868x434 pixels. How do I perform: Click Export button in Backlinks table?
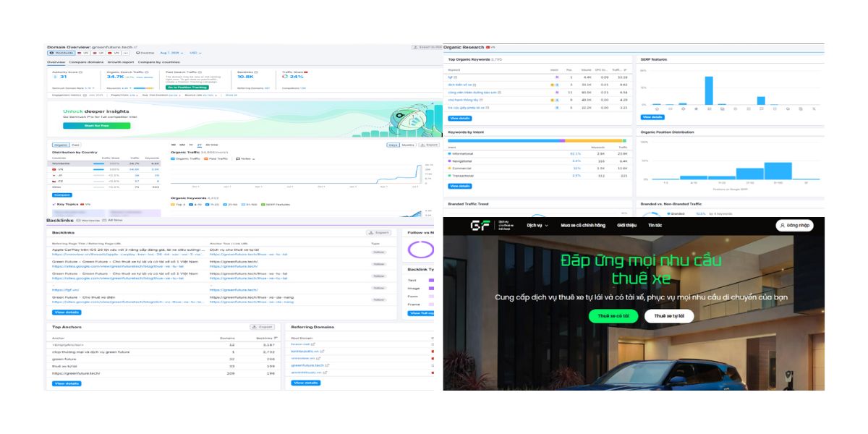click(x=379, y=232)
